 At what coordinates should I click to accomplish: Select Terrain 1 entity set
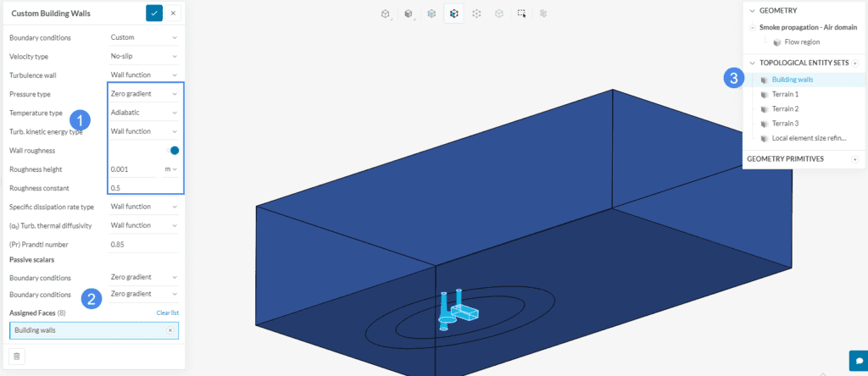[786, 95]
